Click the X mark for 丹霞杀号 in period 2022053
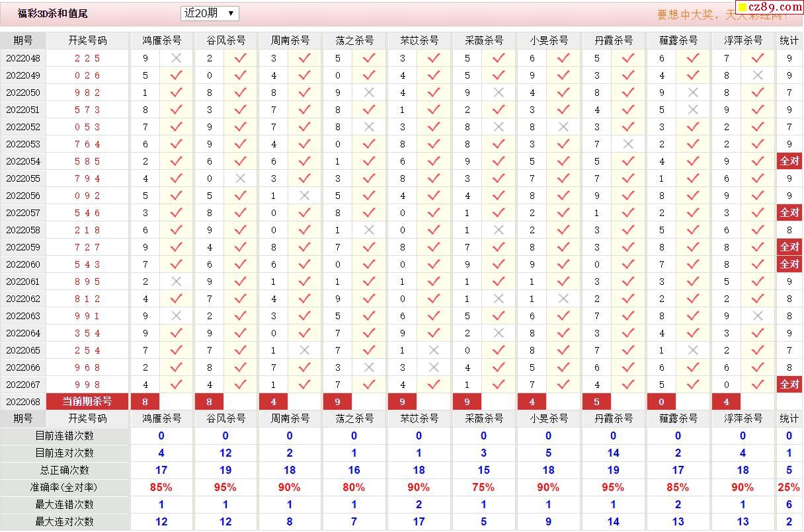The width and height of the screenshot is (804, 532). (x=628, y=144)
